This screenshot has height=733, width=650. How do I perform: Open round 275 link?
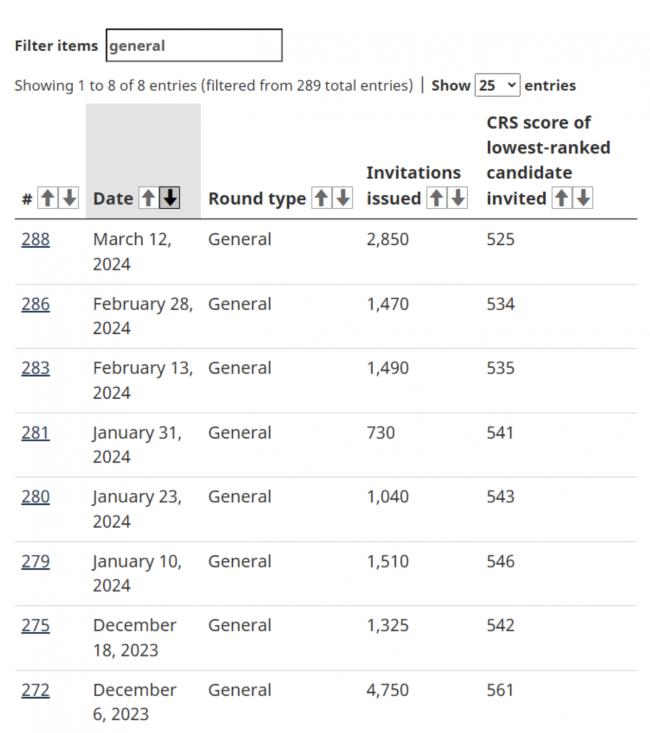[x=36, y=625]
